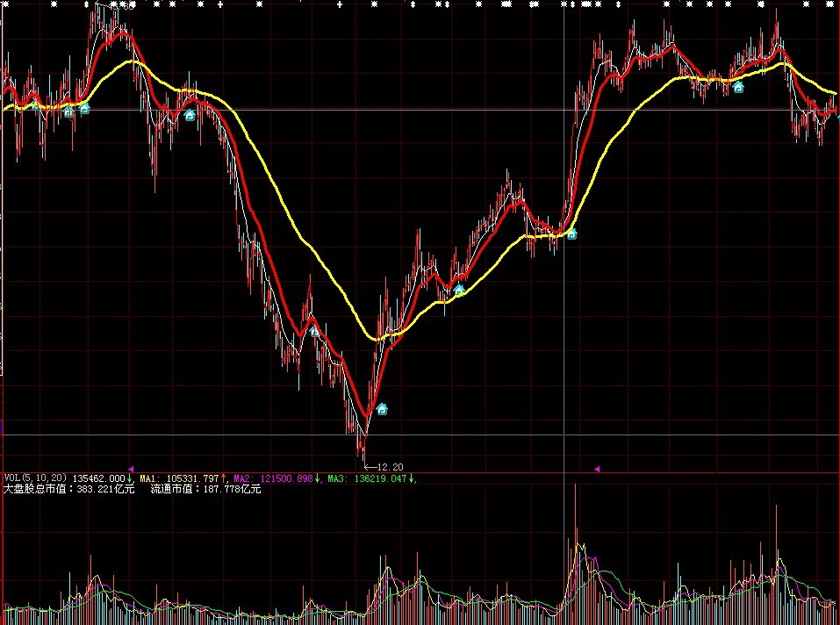Click the right magenta triangle marker near the crosshair
The height and width of the screenshot is (625, 840).
tap(597, 469)
